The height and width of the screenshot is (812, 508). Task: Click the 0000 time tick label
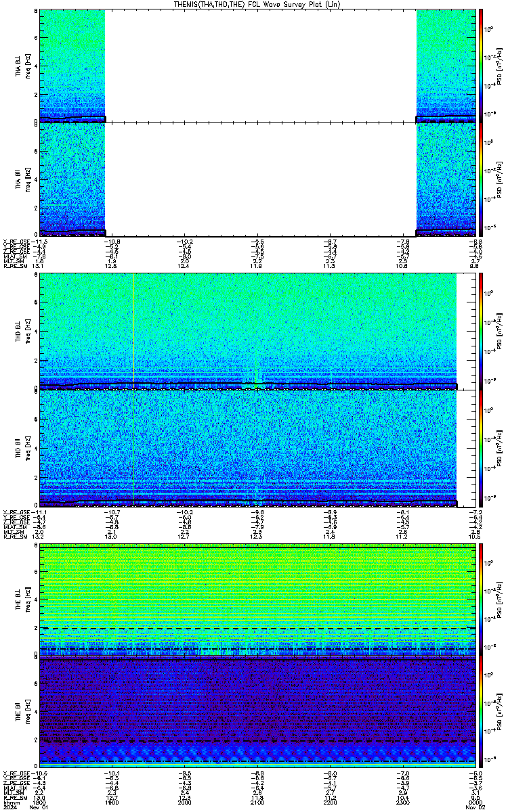point(475,803)
